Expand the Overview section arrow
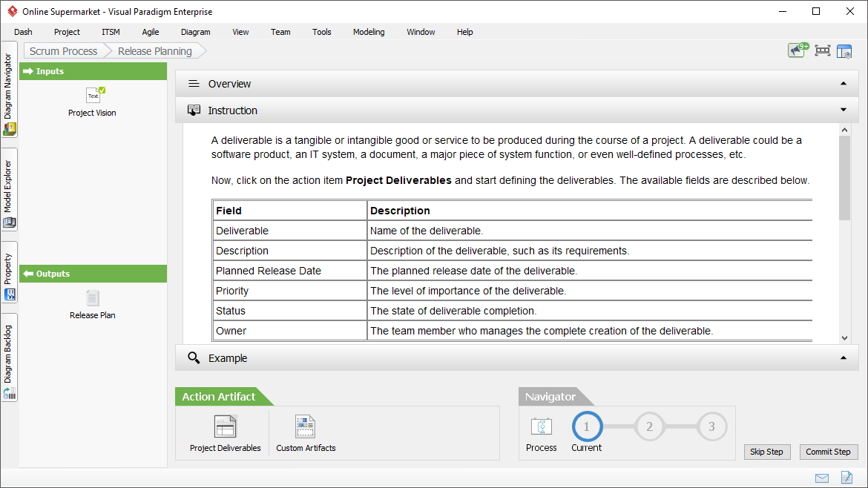Screen dimensions: 868x488 coord(843,84)
